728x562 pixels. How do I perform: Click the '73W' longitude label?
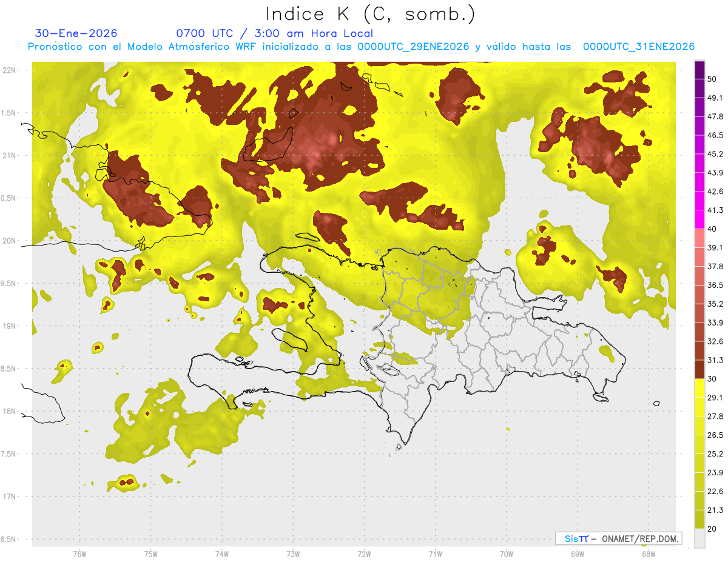click(x=293, y=554)
